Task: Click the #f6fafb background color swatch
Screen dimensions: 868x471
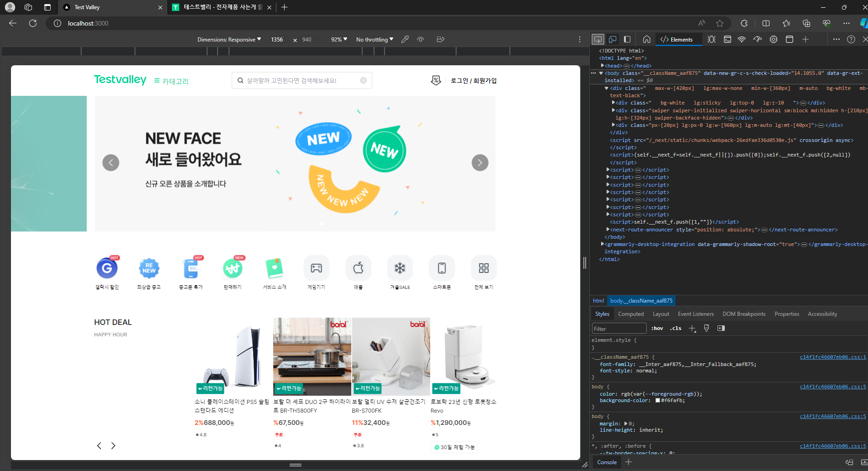Action: click(x=658, y=401)
